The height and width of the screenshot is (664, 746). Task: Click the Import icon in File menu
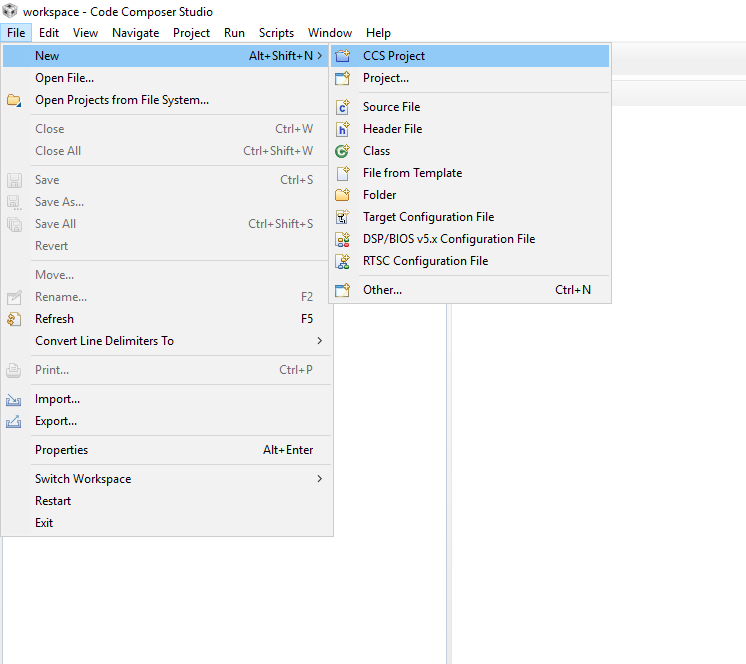tap(14, 399)
